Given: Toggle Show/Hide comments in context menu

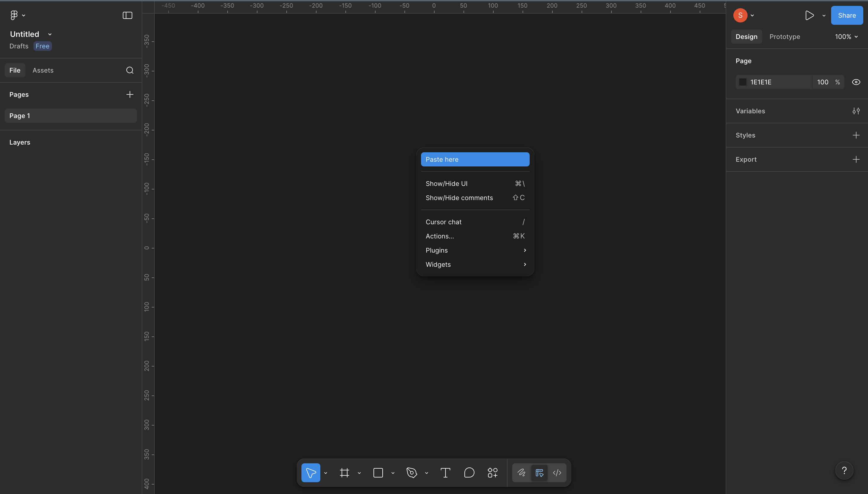Looking at the screenshot, I should point(459,197).
